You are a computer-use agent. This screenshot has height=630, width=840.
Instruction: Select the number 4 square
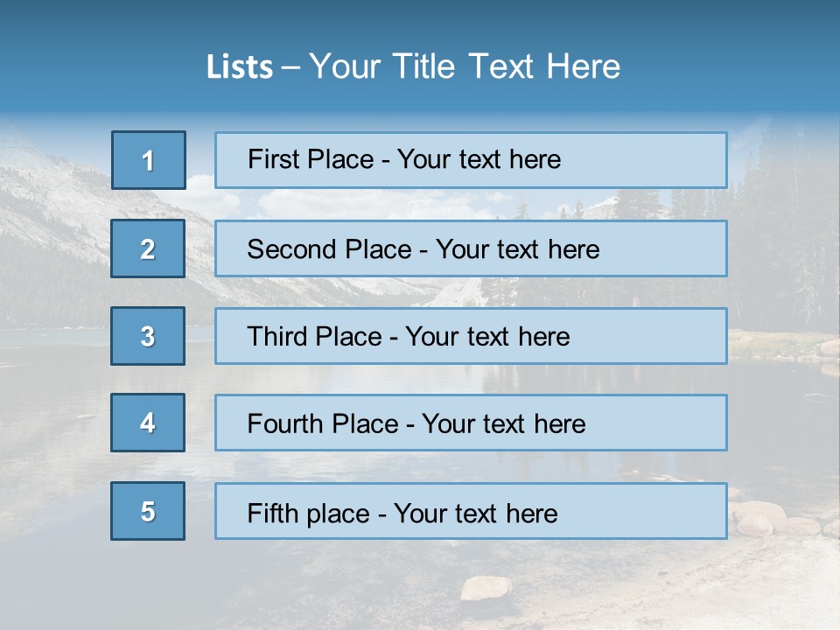148,423
